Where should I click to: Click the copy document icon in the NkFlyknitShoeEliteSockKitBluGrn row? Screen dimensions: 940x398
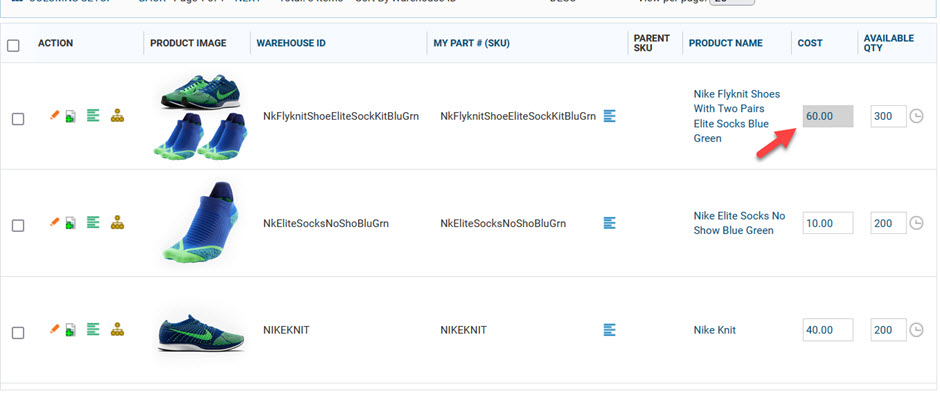point(71,116)
